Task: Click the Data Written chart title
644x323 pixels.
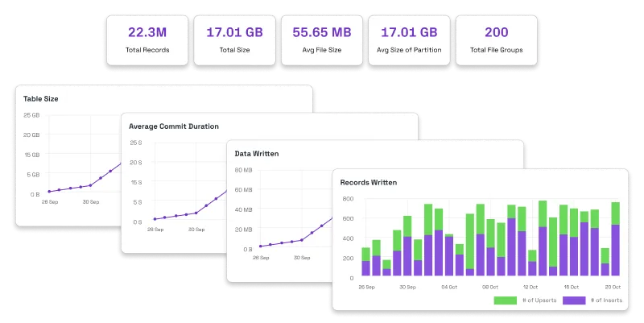Action: [x=257, y=154]
